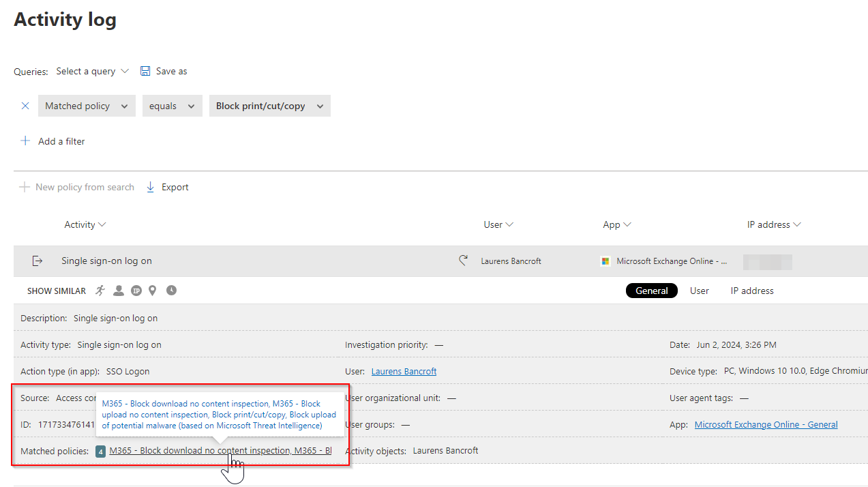Open the Select a query dropdown

pos(92,71)
